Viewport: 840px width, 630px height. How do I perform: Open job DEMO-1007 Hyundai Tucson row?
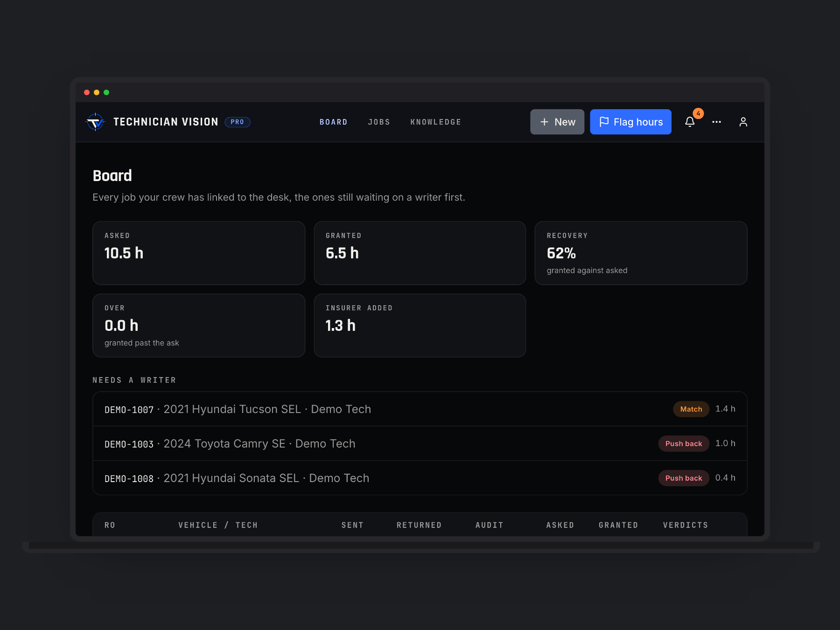420,409
